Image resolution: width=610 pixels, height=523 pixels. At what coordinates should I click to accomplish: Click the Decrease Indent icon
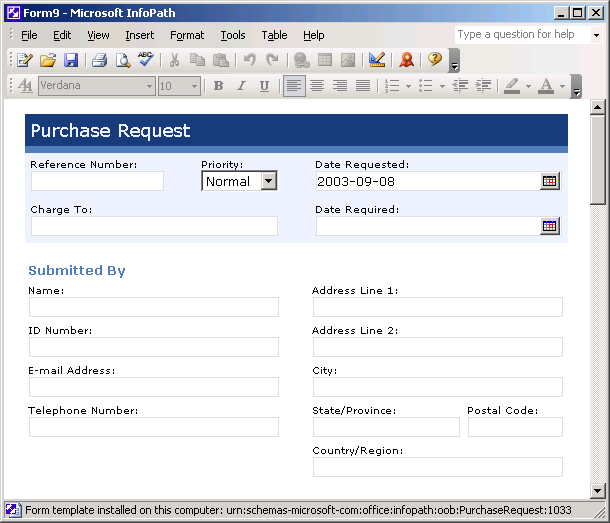[x=460, y=86]
